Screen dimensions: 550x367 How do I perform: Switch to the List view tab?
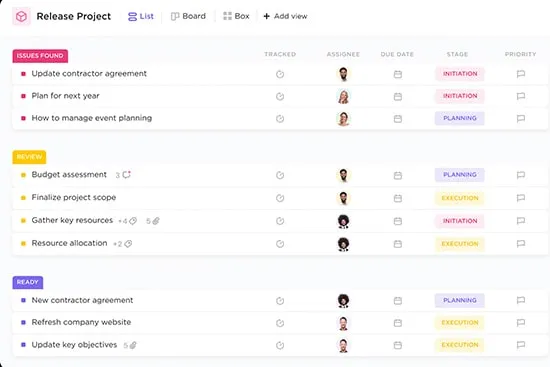pos(141,16)
